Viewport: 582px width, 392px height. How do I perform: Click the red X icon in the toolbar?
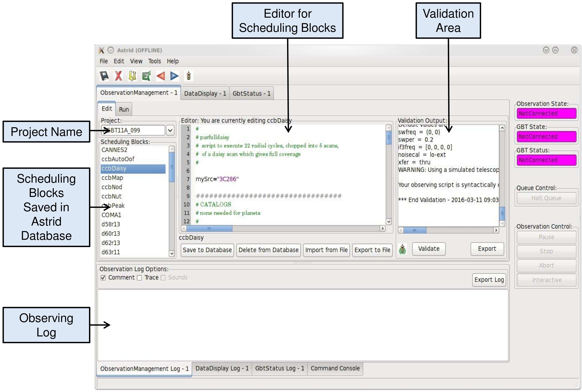coord(118,76)
